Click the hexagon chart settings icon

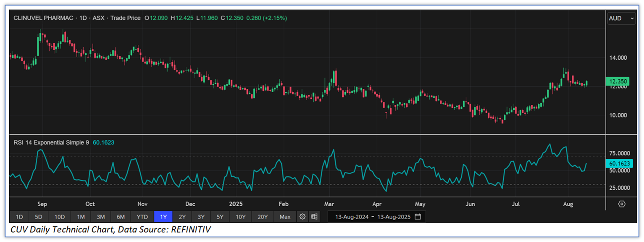pos(622,204)
